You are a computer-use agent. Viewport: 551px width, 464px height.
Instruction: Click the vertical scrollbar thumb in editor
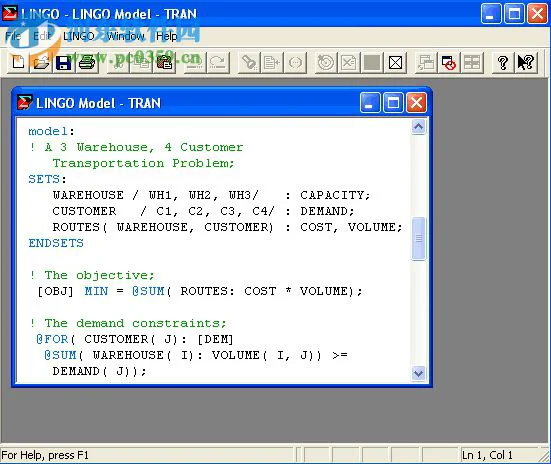pyautogui.click(x=418, y=239)
